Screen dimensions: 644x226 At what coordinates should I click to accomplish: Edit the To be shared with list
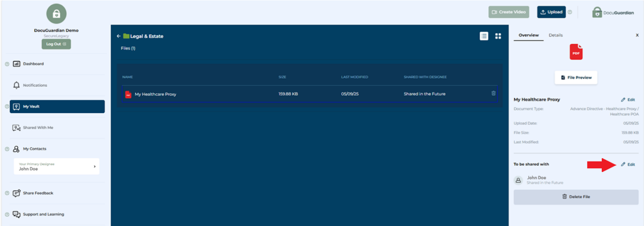[628, 164]
